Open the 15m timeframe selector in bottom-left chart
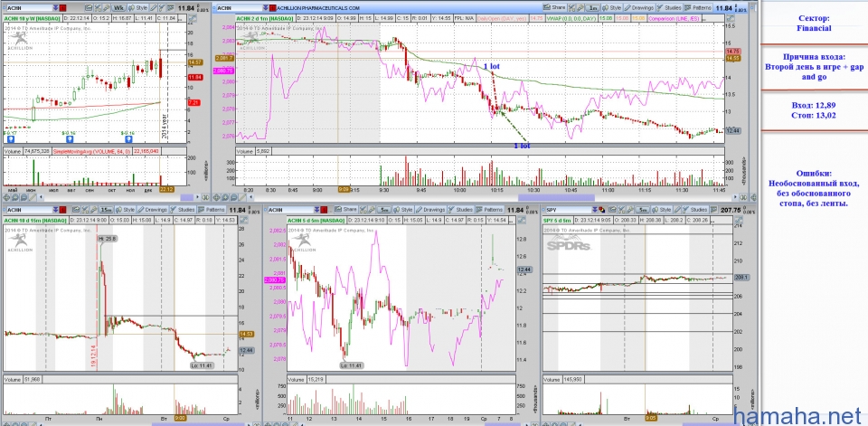Viewport: 868px width, 426px height. [107, 210]
